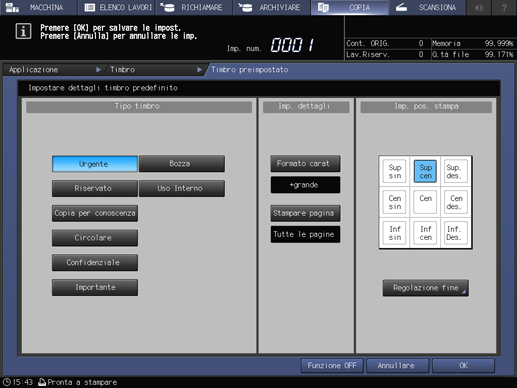Go to ARCHIVIARE tab
517x388 pixels.
(x=271, y=7)
